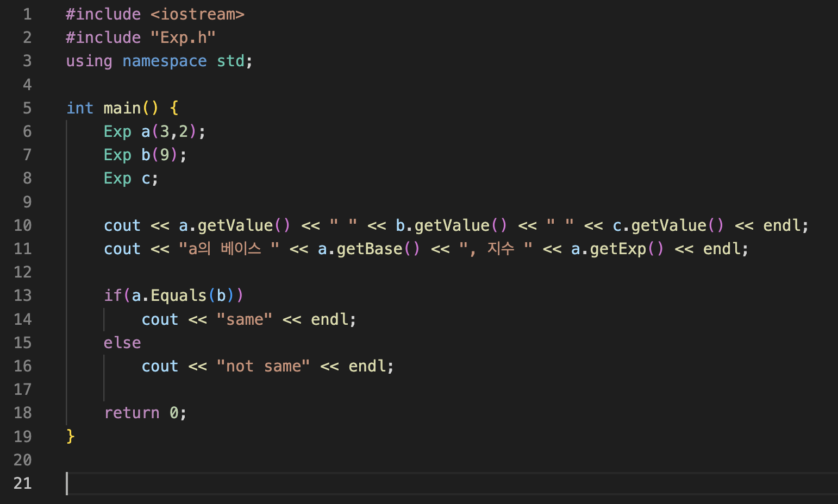Click the "not same" string literal

pyautogui.click(x=263, y=366)
